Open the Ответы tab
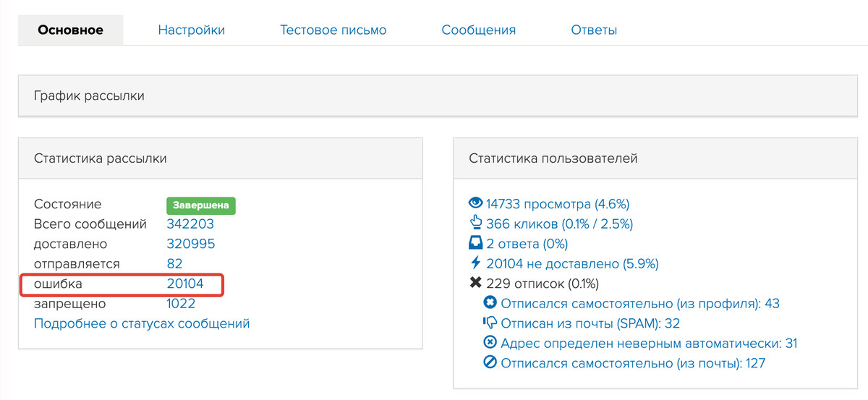 [594, 30]
